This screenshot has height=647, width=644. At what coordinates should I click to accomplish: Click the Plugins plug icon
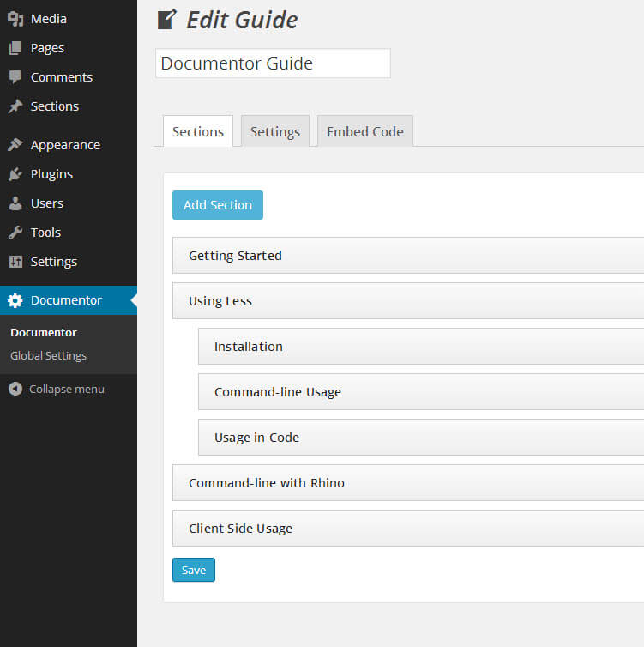pyautogui.click(x=15, y=174)
